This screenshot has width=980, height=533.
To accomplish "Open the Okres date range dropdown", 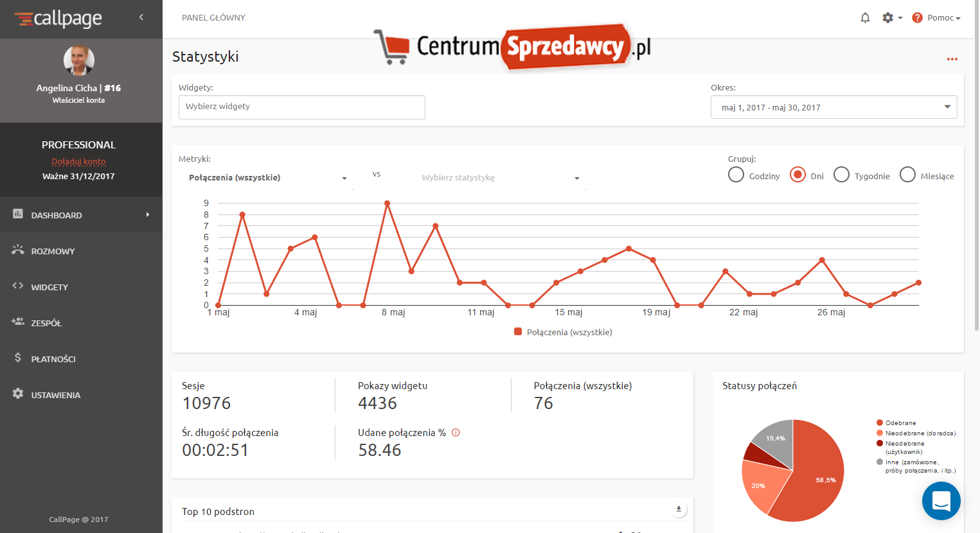I will pyautogui.click(x=833, y=107).
